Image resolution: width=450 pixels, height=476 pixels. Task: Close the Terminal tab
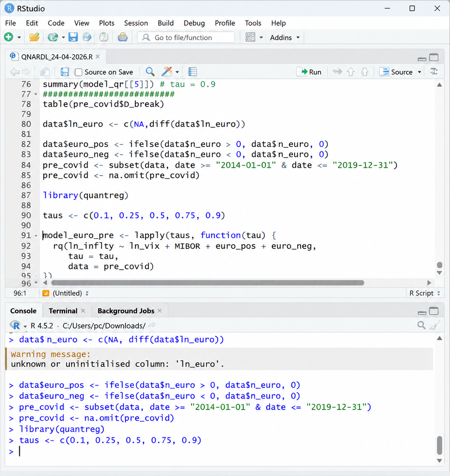[x=83, y=311]
